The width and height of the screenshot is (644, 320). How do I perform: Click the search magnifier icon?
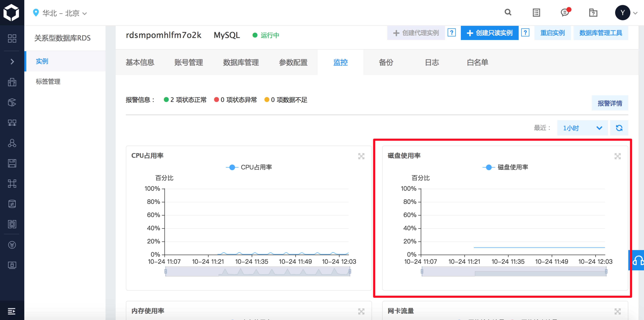point(508,12)
